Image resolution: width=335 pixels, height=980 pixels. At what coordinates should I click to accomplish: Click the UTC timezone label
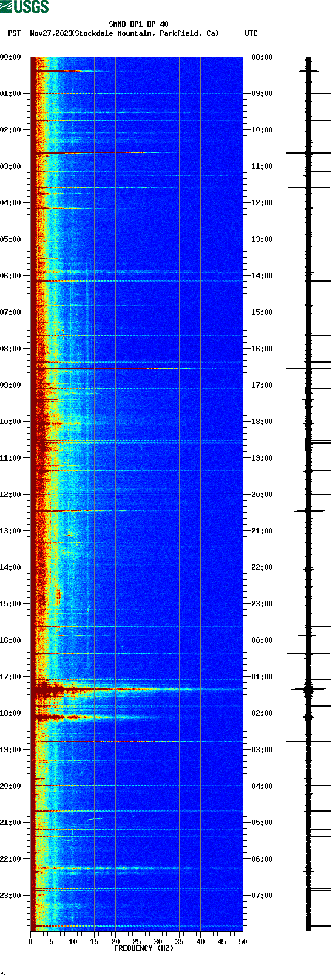pos(251,33)
